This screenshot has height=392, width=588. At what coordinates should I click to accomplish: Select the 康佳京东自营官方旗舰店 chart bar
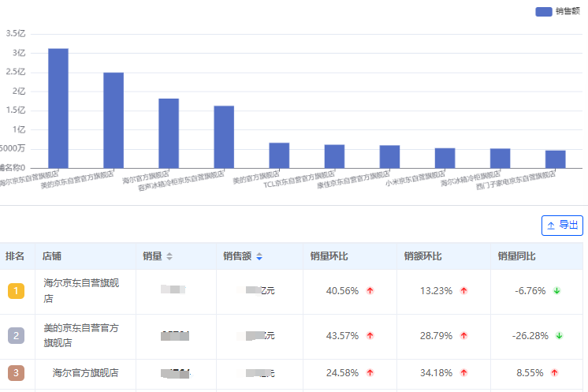pyautogui.click(x=389, y=157)
